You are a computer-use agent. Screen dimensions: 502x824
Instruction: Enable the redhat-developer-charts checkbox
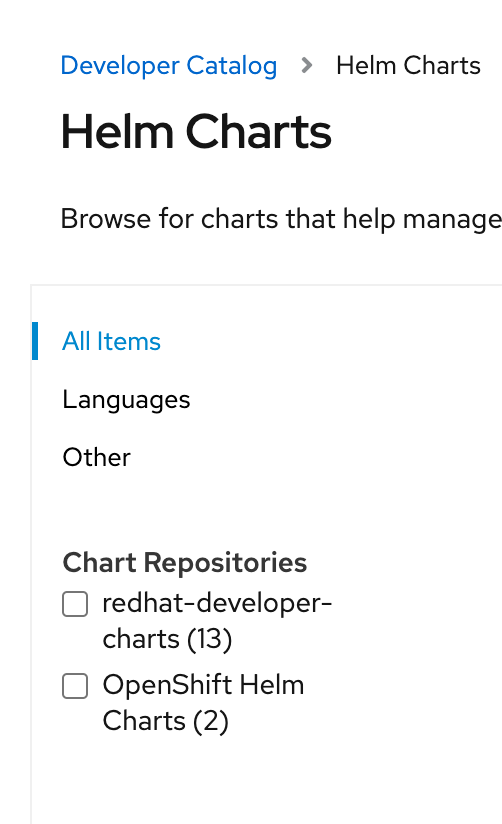coord(75,604)
